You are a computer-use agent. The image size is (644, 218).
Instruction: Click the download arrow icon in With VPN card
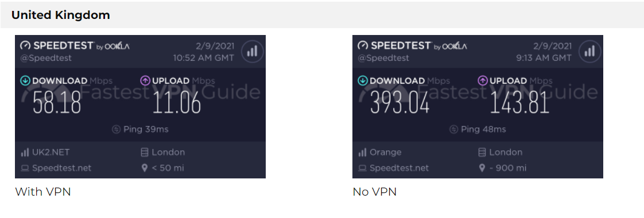click(25, 81)
